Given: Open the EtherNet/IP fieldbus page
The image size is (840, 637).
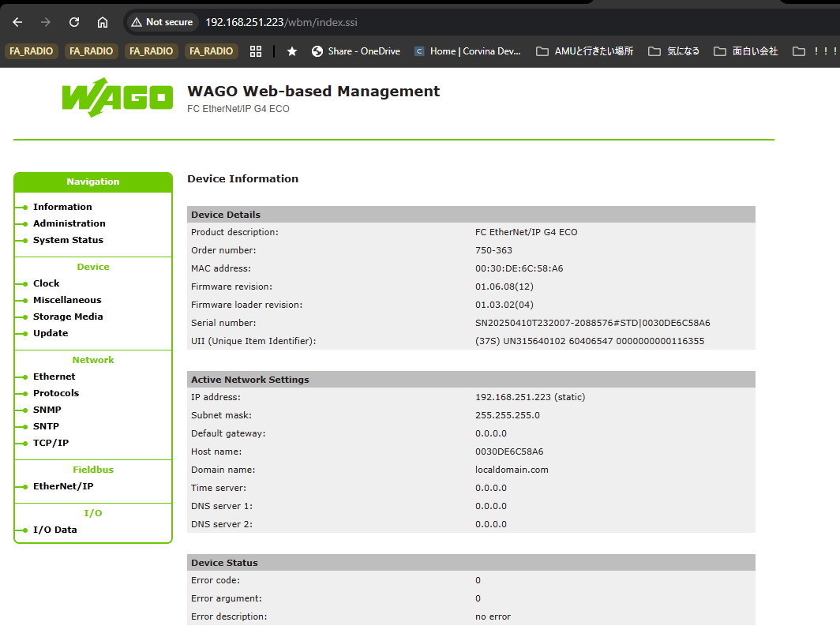Looking at the screenshot, I should pos(62,486).
